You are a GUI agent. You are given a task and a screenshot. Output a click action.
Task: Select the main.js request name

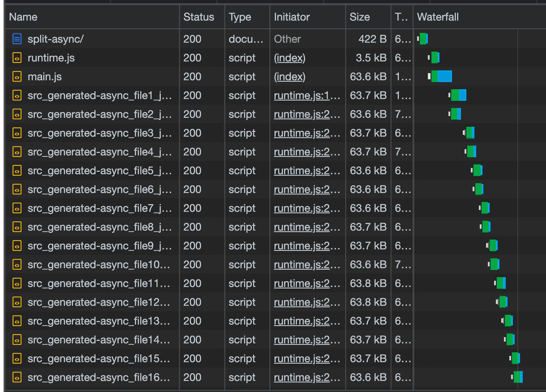(45, 77)
